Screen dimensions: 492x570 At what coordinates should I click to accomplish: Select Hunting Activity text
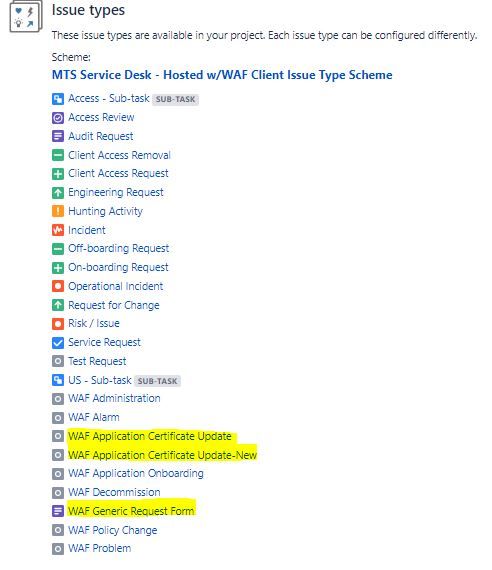pos(105,211)
